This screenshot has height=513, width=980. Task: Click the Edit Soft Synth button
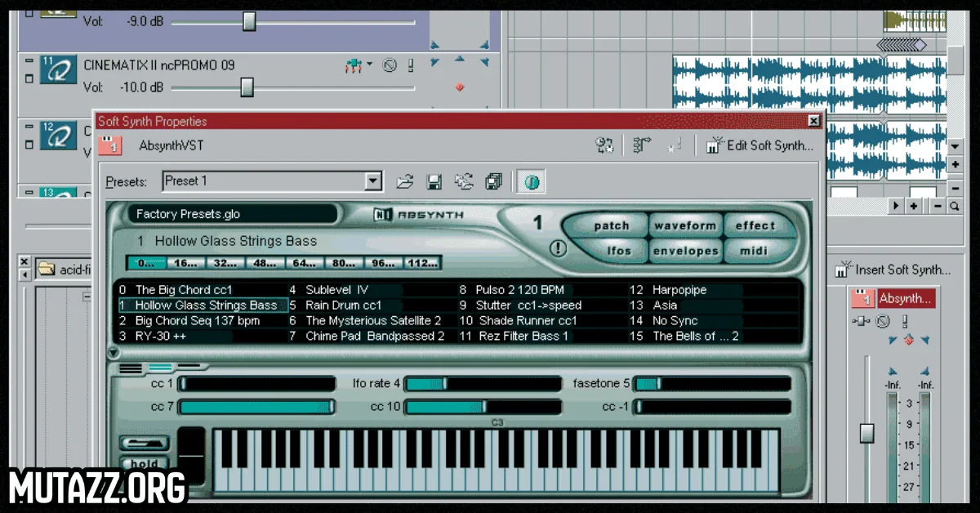point(760,145)
